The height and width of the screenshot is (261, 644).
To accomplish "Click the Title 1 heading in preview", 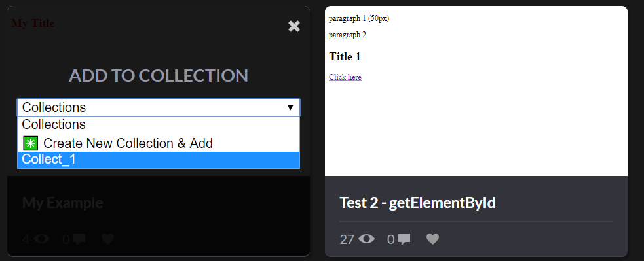I will [345, 57].
